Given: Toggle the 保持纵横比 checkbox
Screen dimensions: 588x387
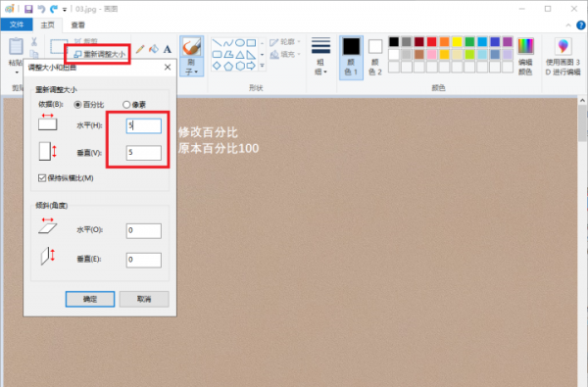Looking at the screenshot, I should tap(42, 177).
